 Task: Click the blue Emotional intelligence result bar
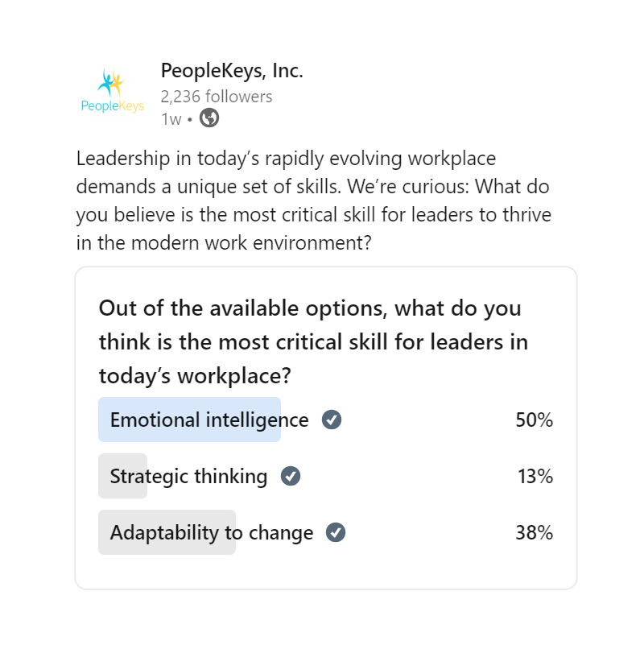[x=189, y=420]
